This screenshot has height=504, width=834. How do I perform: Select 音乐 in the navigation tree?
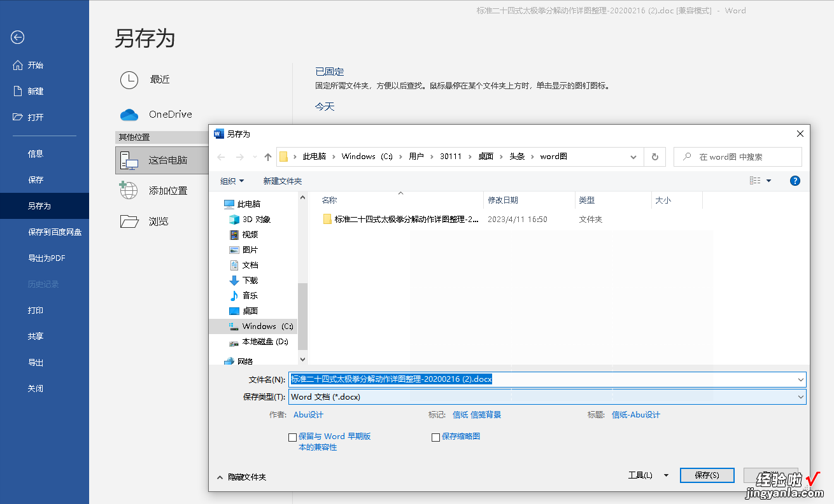pyautogui.click(x=244, y=295)
